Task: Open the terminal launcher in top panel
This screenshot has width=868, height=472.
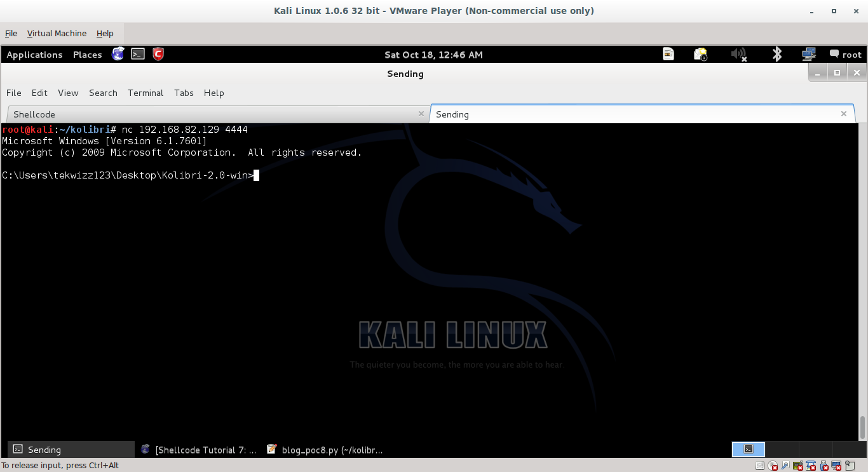Action: click(138, 54)
